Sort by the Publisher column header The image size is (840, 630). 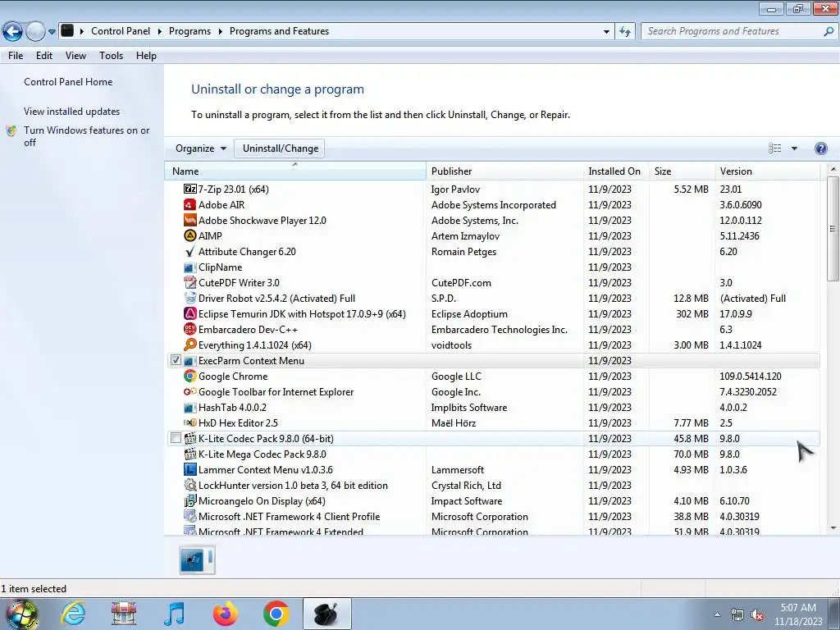504,171
